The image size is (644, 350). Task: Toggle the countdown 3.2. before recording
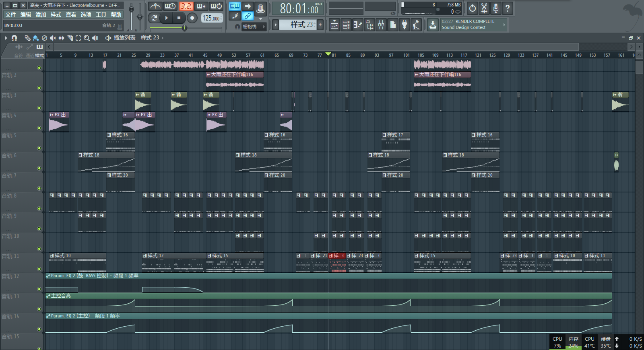[x=186, y=6]
